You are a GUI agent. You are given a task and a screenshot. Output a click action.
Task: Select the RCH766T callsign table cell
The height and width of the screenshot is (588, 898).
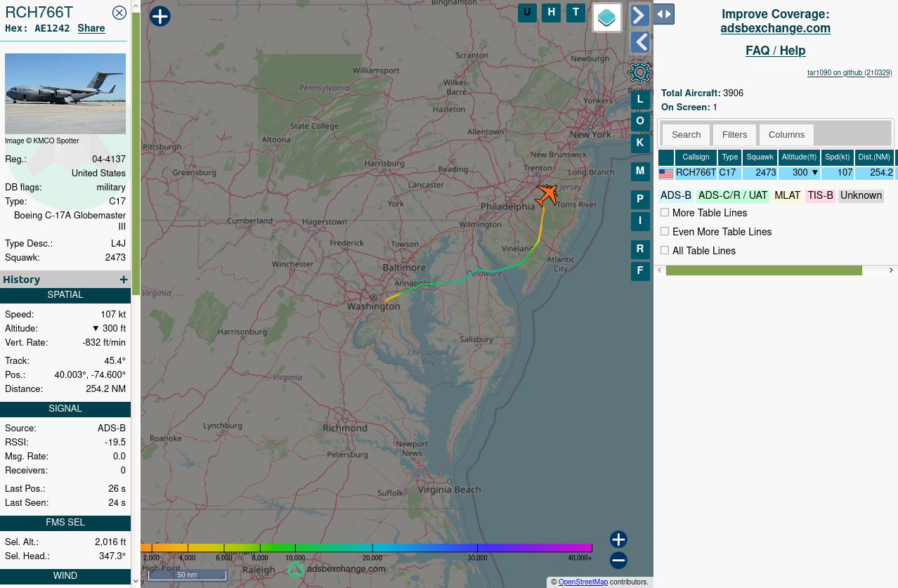tap(696, 173)
